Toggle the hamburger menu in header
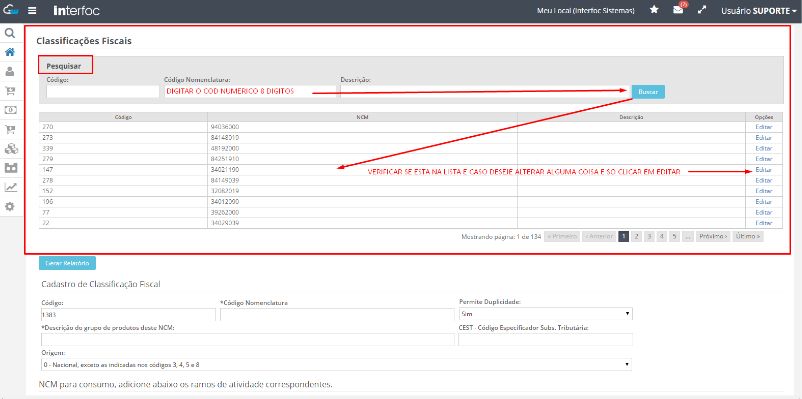This screenshot has height=399, width=802. tap(32, 10)
